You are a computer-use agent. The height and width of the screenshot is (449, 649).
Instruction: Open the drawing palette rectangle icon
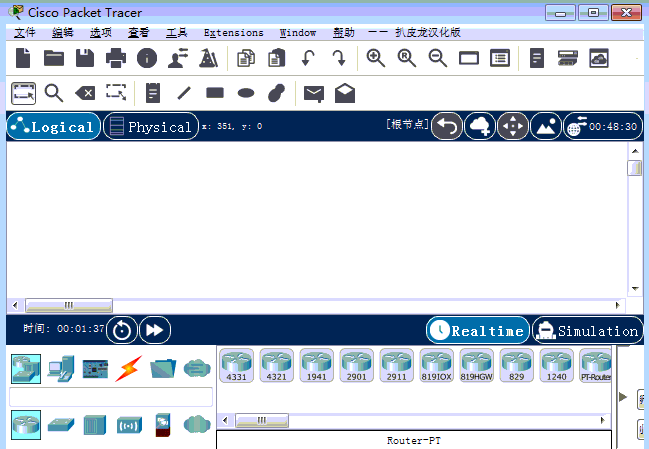469,58
